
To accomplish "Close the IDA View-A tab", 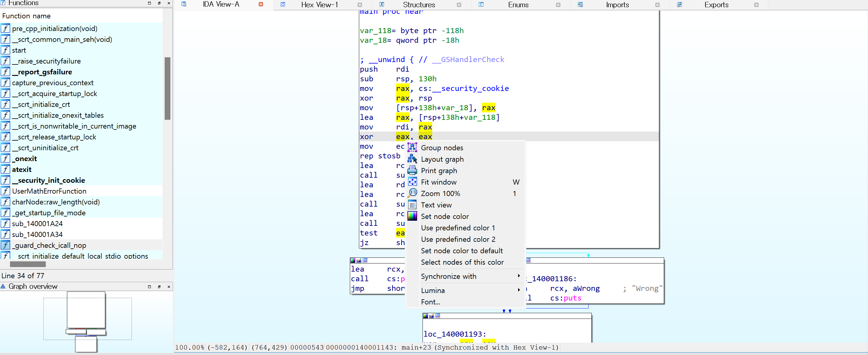I will [261, 5].
